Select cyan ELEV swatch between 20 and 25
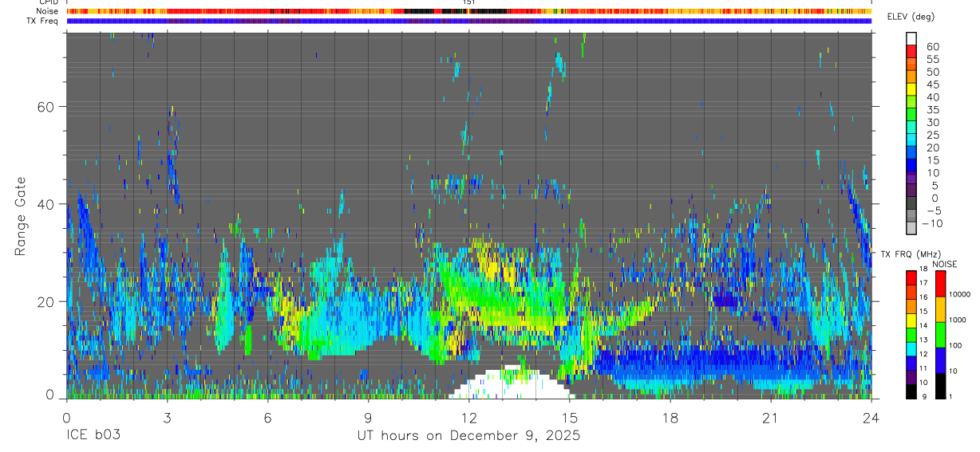 [x=911, y=141]
